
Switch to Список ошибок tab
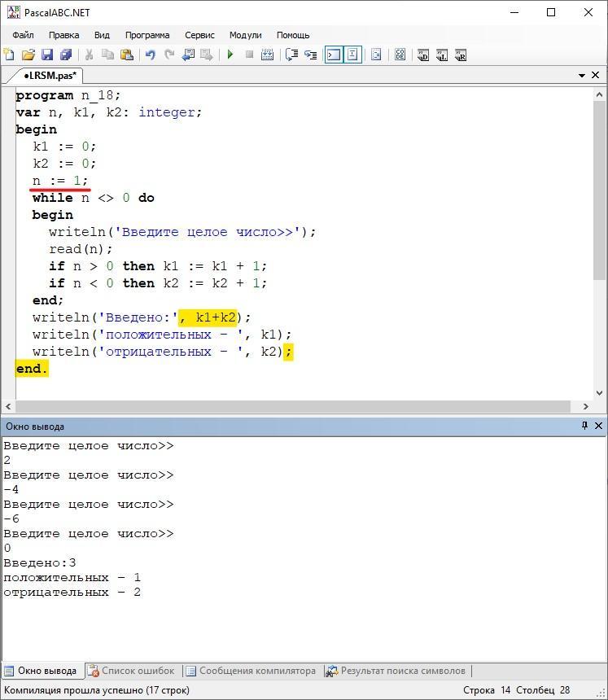pyautogui.click(x=132, y=671)
